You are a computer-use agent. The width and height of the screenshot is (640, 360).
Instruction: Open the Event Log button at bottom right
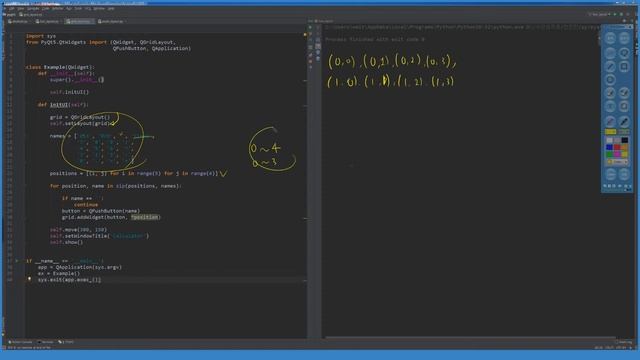click(625, 342)
